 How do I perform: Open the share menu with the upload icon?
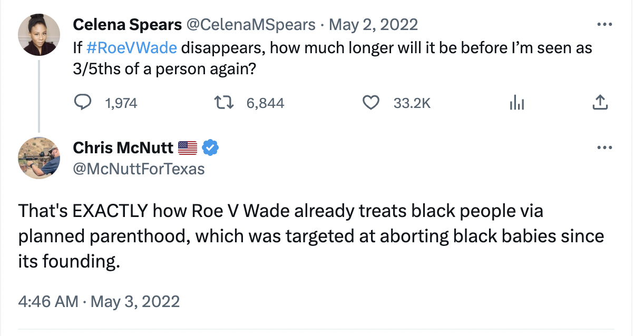coord(600,103)
